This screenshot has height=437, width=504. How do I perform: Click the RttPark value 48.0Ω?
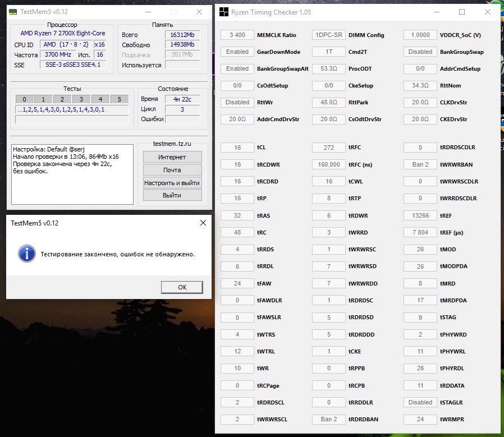[x=329, y=102]
